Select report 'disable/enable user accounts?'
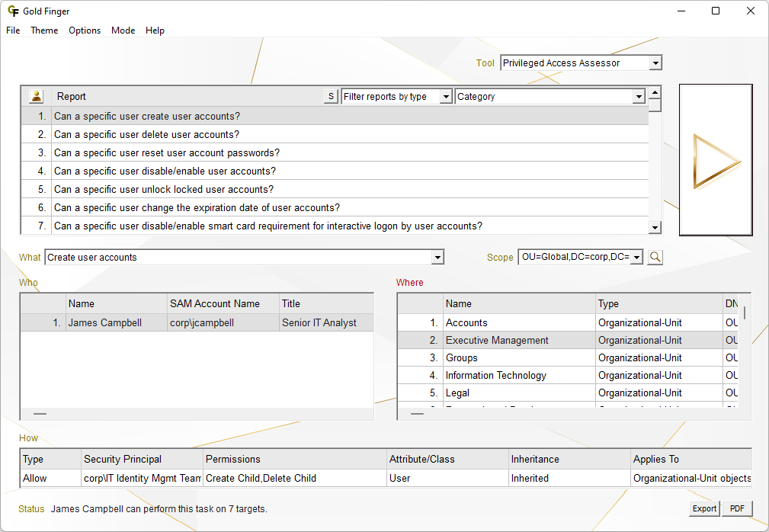This screenshot has height=532, width=769. 335,171
